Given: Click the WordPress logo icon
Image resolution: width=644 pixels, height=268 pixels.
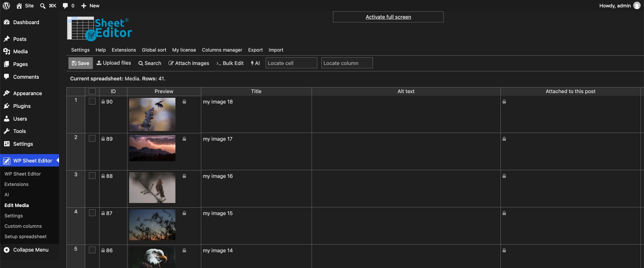Looking at the screenshot, I should [6, 6].
